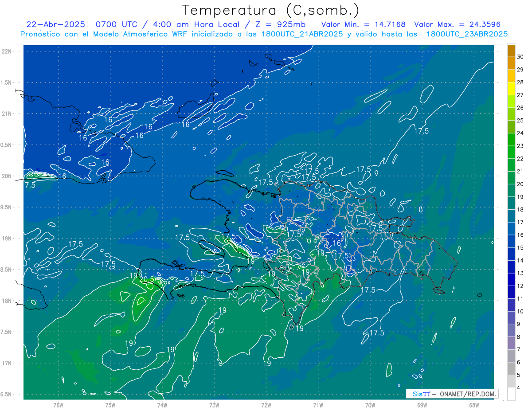Viewport: 532px width, 411px height.
Task: Click the color scale label '5'
Action: click(x=519, y=375)
